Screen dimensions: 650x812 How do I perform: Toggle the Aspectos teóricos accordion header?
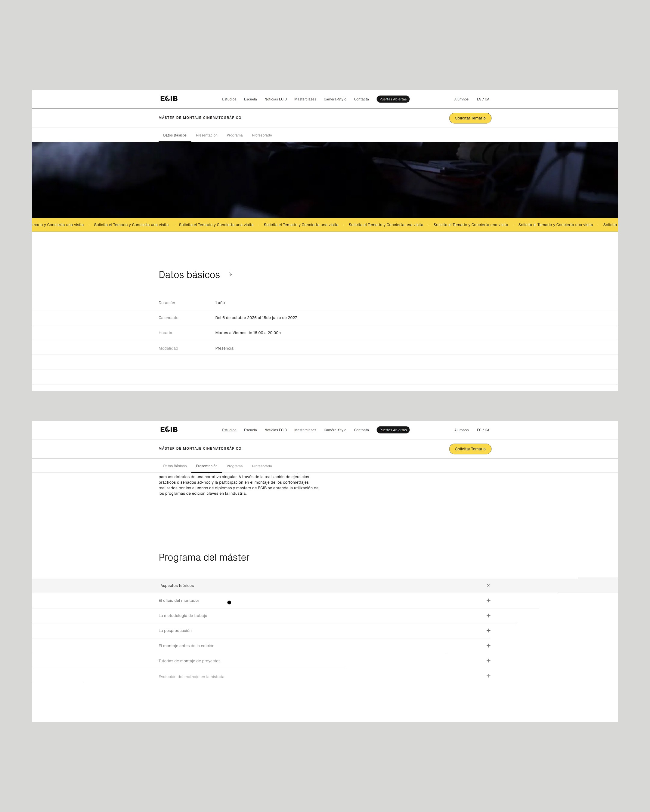coord(177,586)
